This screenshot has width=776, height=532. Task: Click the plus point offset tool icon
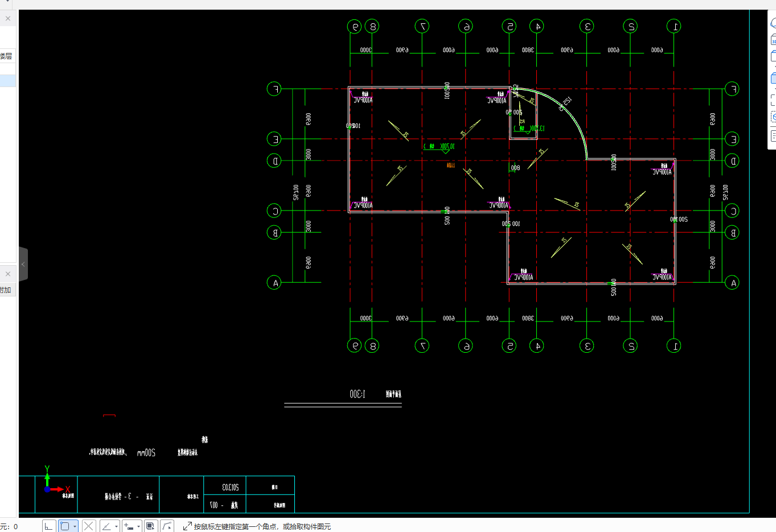tap(129, 526)
